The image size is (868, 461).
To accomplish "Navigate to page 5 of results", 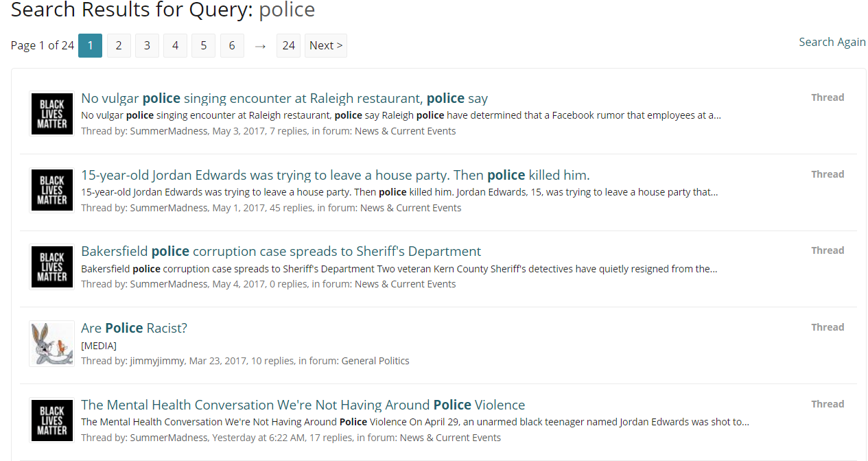I will point(203,45).
